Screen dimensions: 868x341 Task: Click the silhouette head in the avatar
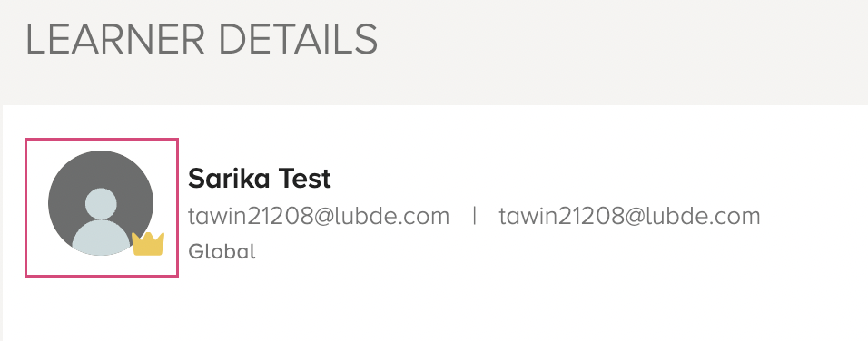pyautogui.click(x=101, y=204)
